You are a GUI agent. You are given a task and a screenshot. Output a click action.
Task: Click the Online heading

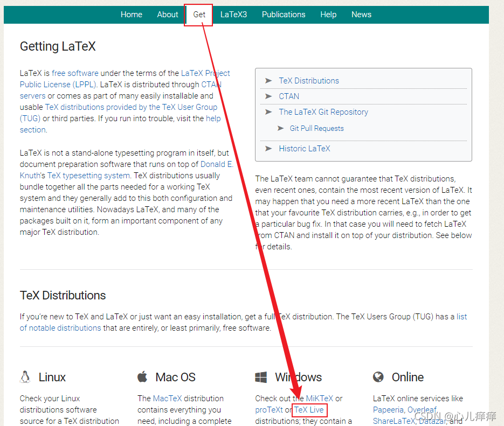click(408, 377)
